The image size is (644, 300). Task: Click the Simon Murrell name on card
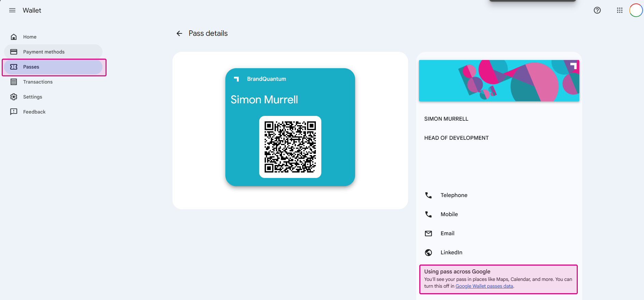point(264,100)
